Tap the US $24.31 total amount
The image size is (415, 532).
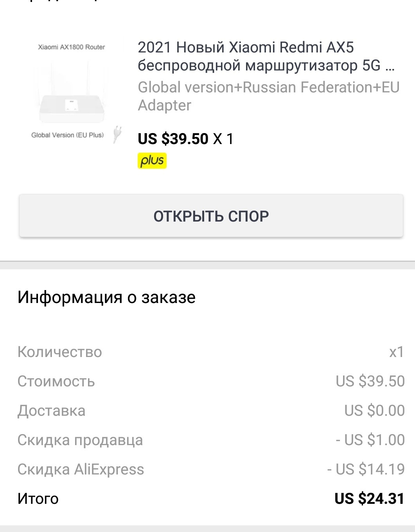pyautogui.click(x=369, y=499)
